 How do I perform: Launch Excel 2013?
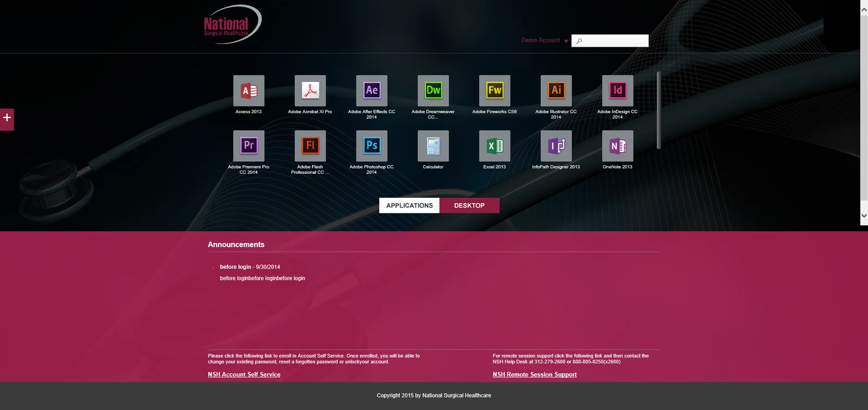[x=495, y=146]
